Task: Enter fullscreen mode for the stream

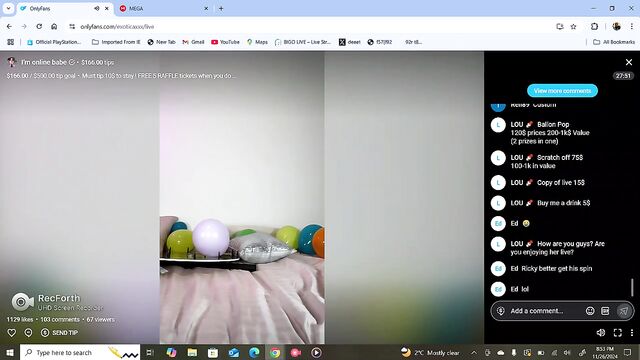Action: point(618,333)
